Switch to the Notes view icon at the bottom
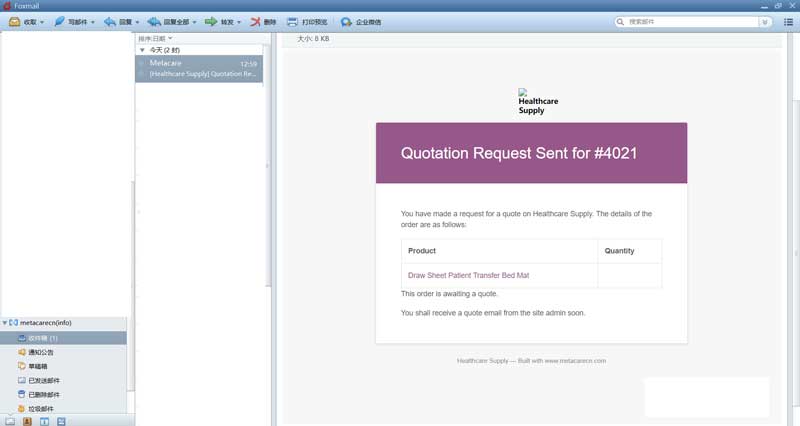The height and width of the screenshot is (426, 800). (x=61, y=421)
